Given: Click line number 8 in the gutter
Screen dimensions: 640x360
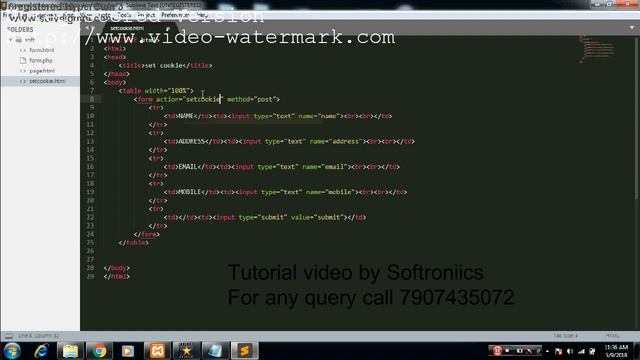Looking at the screenshot, I should click(92, 99).
